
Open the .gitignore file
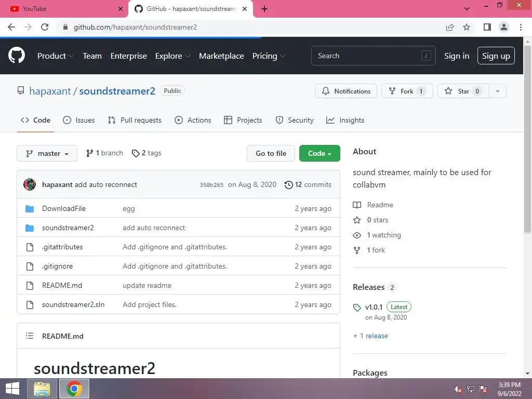click(57, 267)
